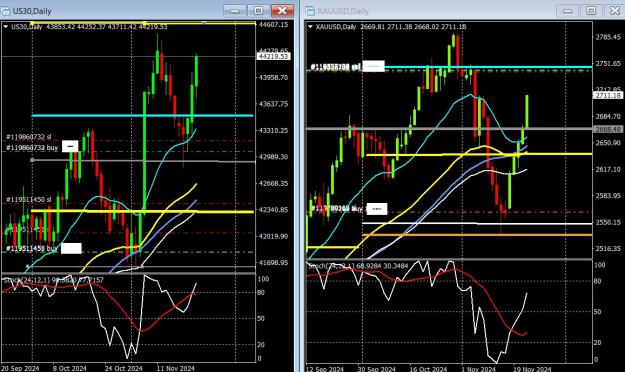This screenshot has height=372, width=625.
Task: Select the gray horizontal line near 42989.30 on US30
Action: click(x=143, y=161)
